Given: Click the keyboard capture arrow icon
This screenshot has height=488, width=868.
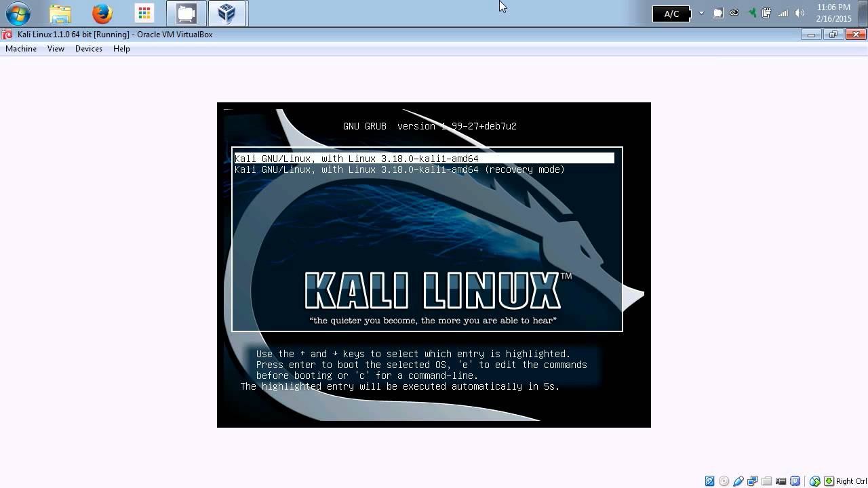Looking at the screenshot, I should [x=829, y=481].
